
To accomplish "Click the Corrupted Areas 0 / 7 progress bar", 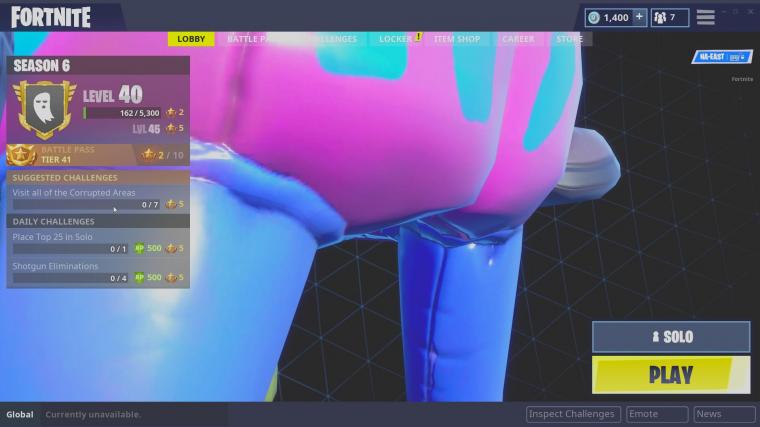I will tap(86, 205).
